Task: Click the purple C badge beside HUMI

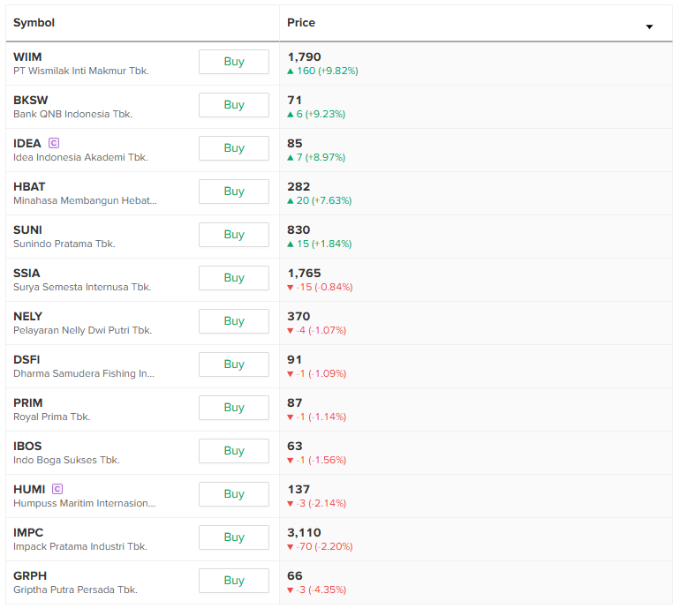Action: click(x=57, y=488)
